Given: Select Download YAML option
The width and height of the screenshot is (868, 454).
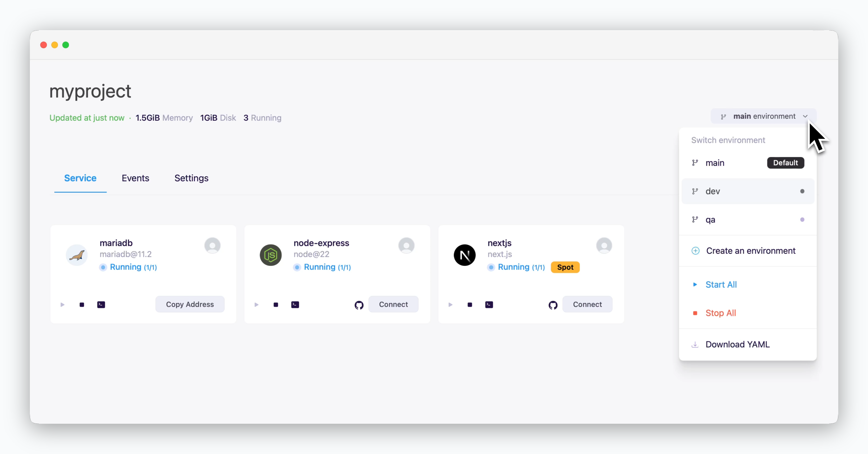Looking at the screenshot, I should coord(737,344).
